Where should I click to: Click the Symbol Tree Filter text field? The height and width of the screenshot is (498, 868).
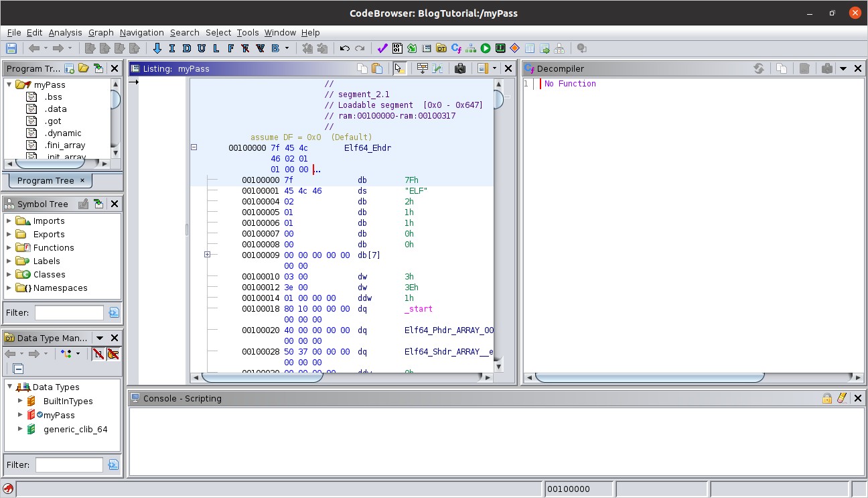click(x=69, y=312)
